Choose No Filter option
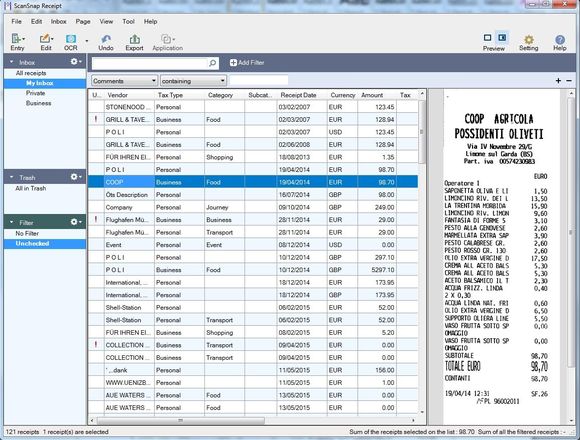580x440 pixels. [x=27, y=234]
